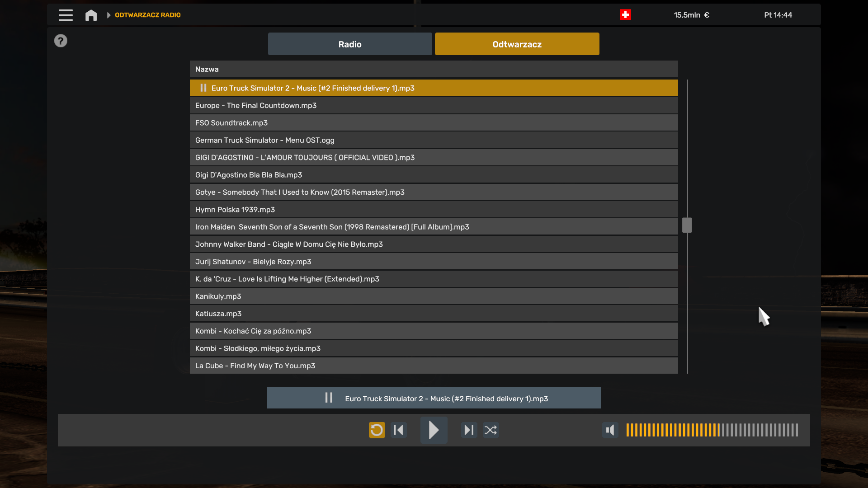Open the hamburger main menu
Viewport: 868px width, 488px height.
(x=66, y=15)
